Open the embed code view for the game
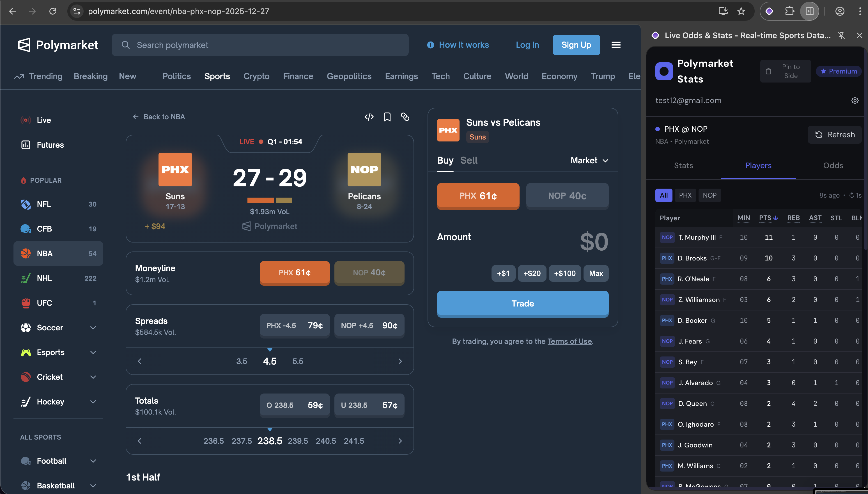The image size is (868, 494). point(369,117)
